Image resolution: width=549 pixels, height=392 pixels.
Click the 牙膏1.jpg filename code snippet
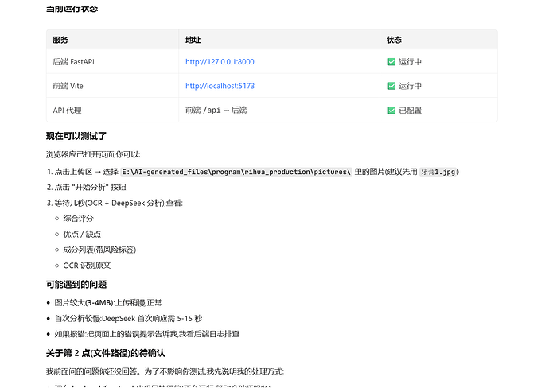pyautogui.click(x=438, y=172)
